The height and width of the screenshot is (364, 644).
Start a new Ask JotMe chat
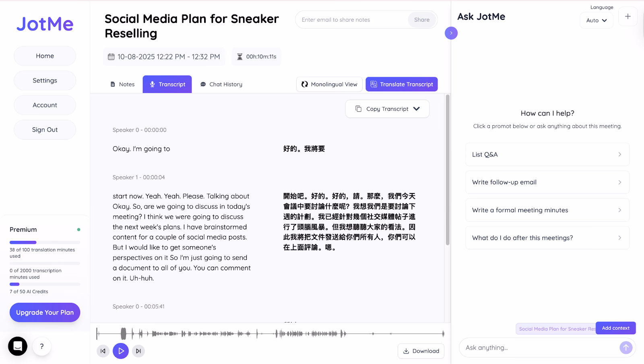click(627, 16)
